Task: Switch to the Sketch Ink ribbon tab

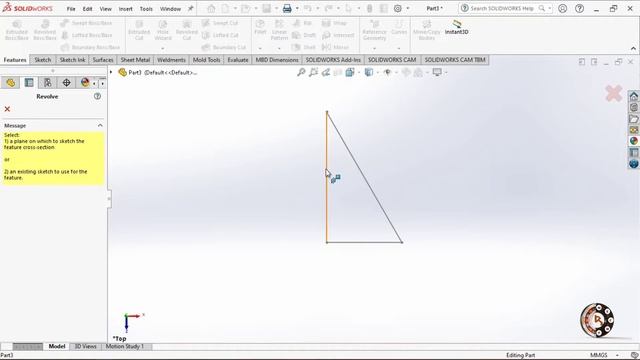Action: click(73, 60)
